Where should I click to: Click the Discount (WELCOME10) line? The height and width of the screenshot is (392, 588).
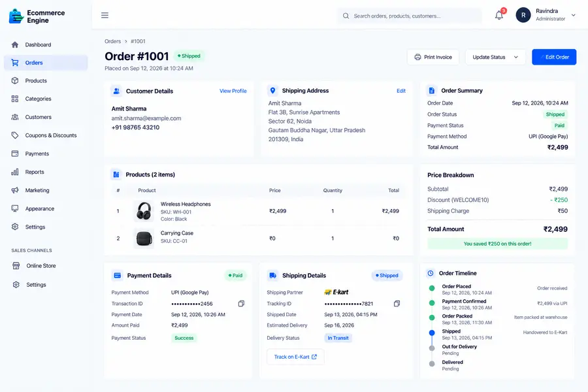(497, 200)
